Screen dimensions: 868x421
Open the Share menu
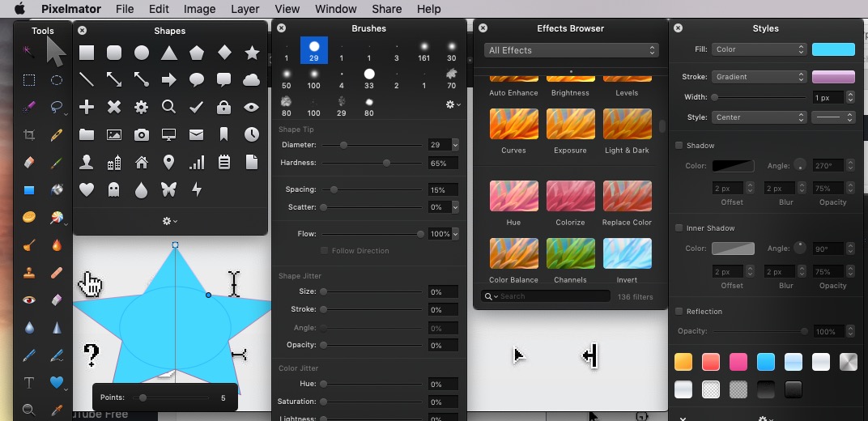tap(386, 9)
